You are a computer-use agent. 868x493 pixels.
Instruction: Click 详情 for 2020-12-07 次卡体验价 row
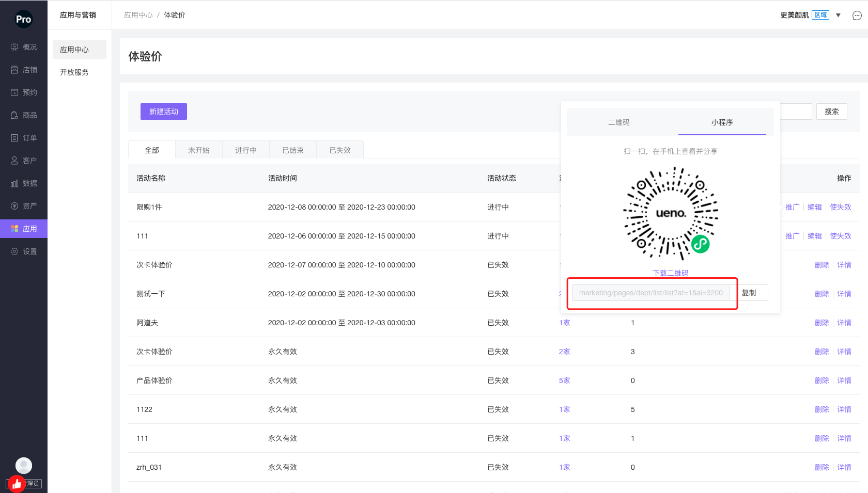pos(844,265)
